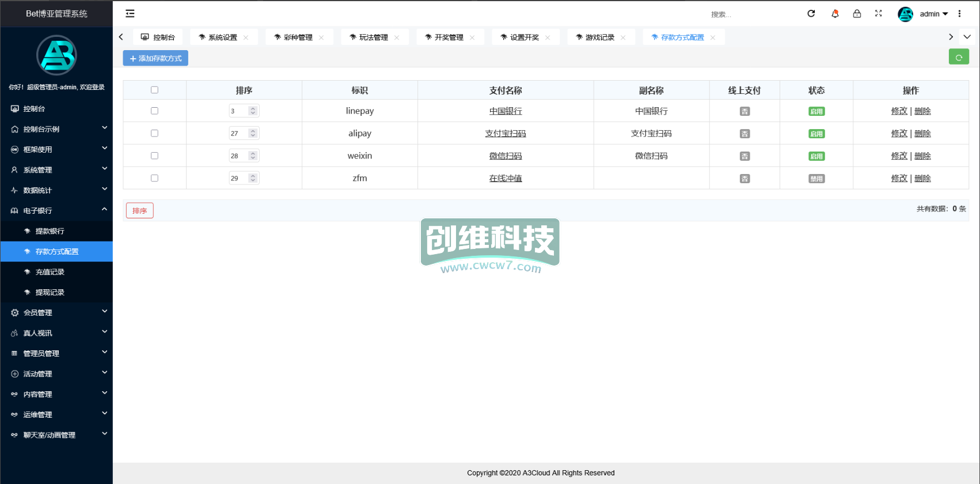Viewport: 980px width, 484px height.
Task: Open the vertical three-dot more menu
Action: [x=959, y=13]
